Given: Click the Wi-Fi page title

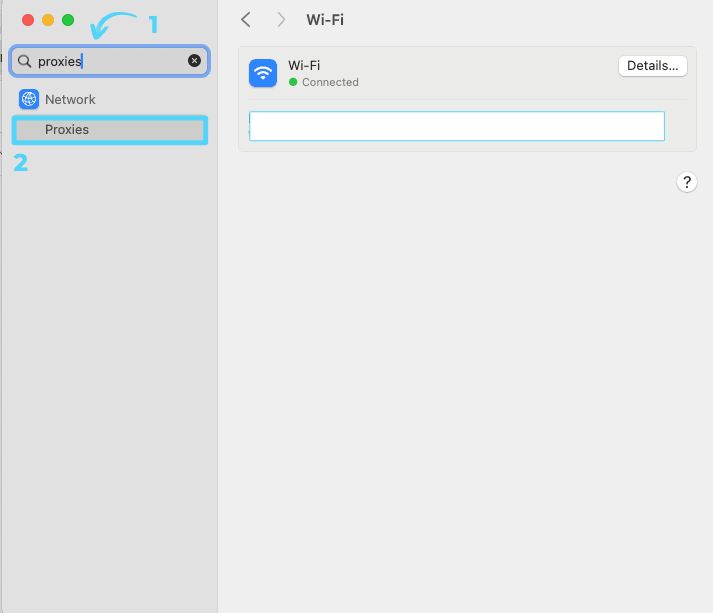Looking at the screenshot, I should pos(325,20).
